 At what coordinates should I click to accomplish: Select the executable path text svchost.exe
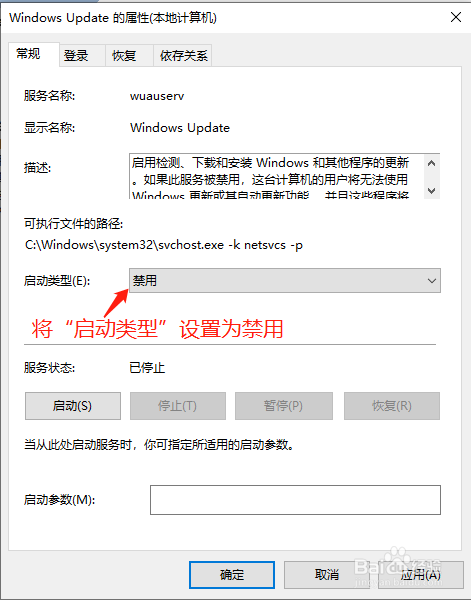tap(191, 245)
